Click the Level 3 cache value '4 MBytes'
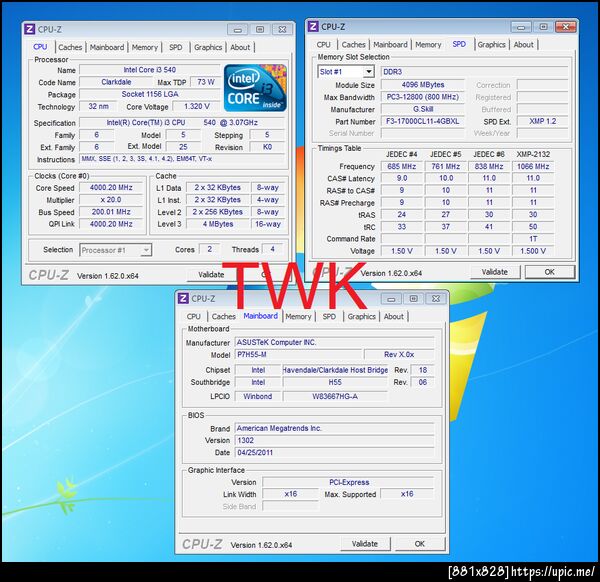The image size is (600, 582). (x=218, y=224)
